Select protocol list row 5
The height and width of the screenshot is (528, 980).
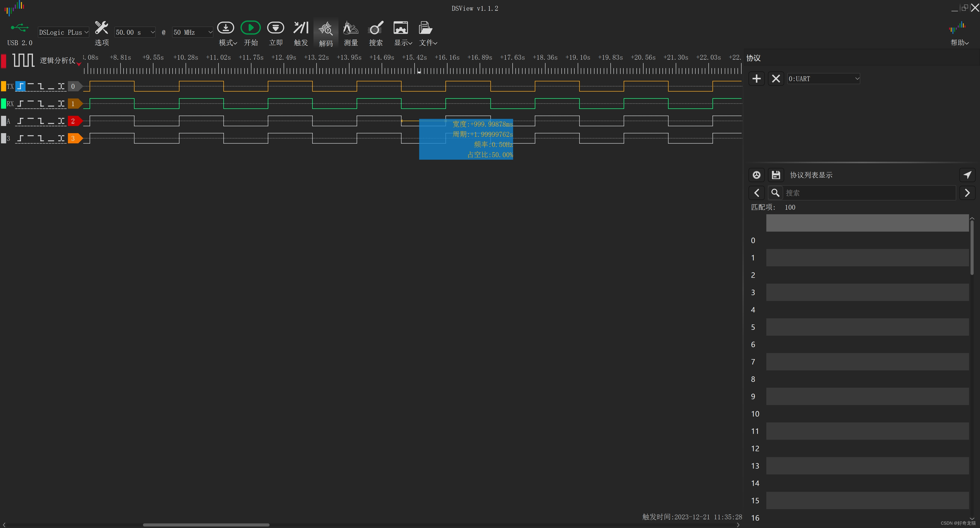point(867,327)
